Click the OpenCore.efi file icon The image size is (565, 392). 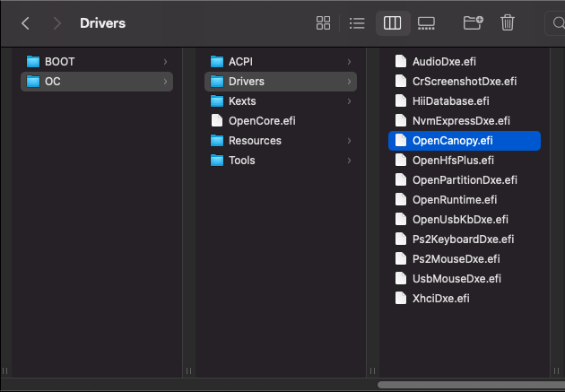217,121
